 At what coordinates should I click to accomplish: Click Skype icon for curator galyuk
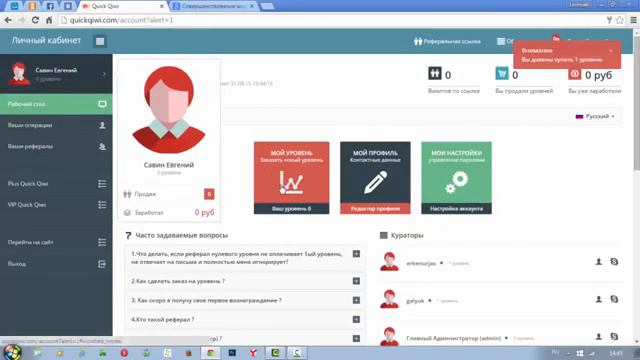point(614,299)
